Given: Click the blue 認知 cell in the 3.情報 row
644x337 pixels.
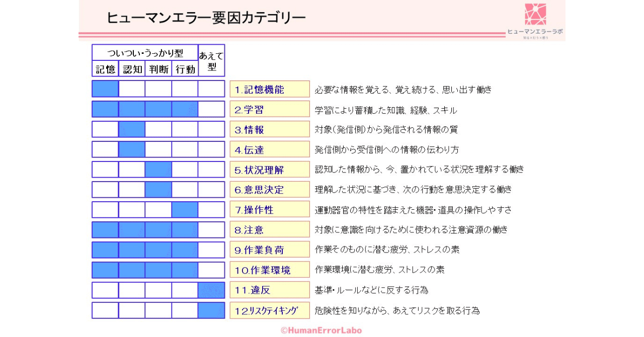Looking at the screenshot, I should coord(132,129).
